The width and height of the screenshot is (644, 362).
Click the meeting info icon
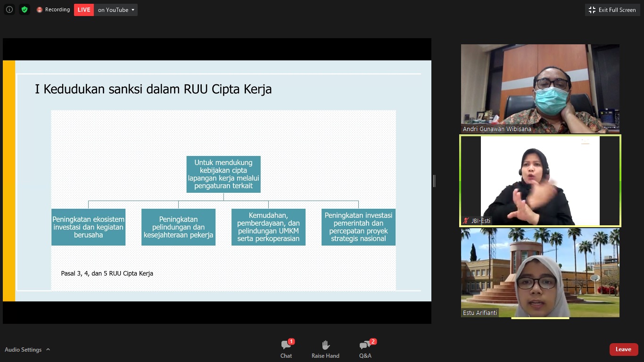(x=9, y=9)
